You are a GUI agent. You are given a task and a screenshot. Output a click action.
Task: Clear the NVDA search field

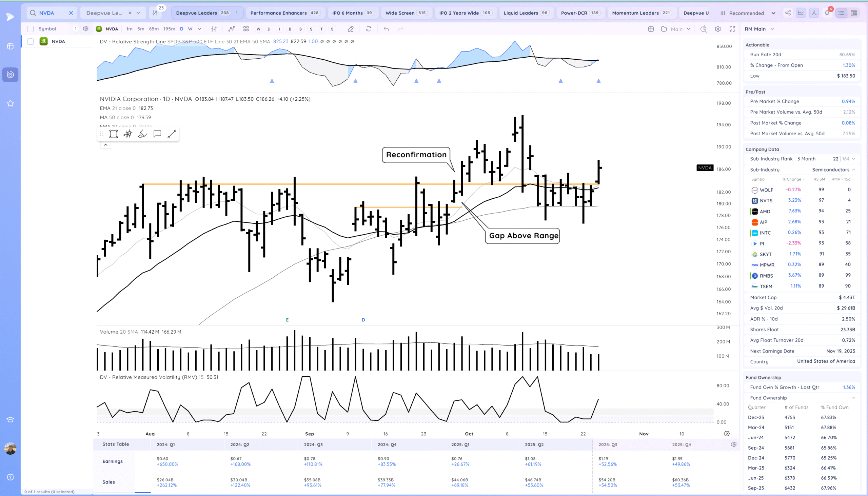tap(71, 13)
